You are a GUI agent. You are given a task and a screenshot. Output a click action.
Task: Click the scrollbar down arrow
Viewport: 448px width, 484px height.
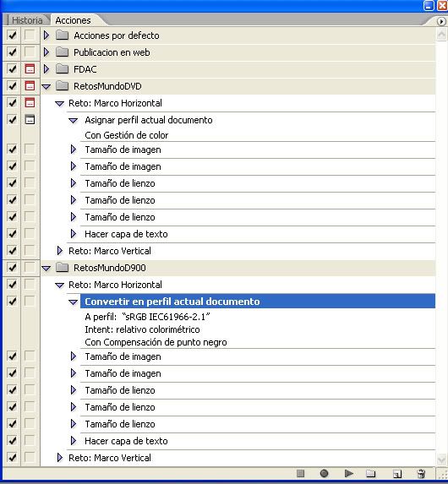[441, 460]
